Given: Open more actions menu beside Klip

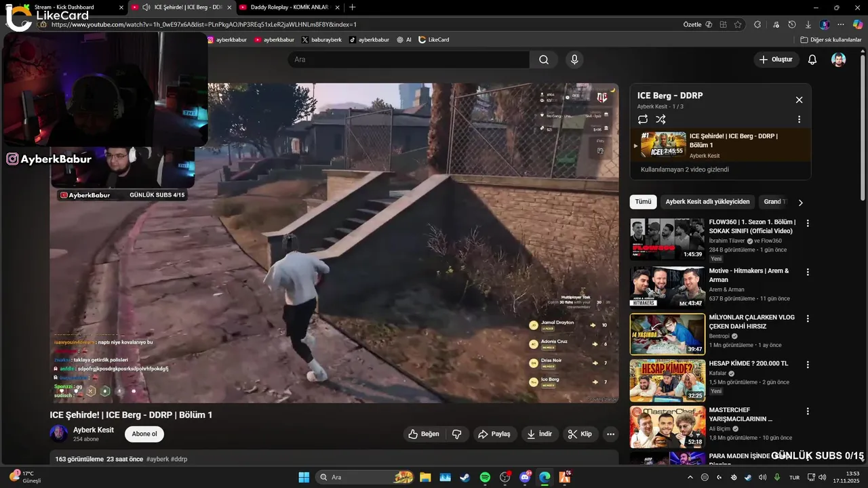Looking at the screenshot, I should click(610, 434).
